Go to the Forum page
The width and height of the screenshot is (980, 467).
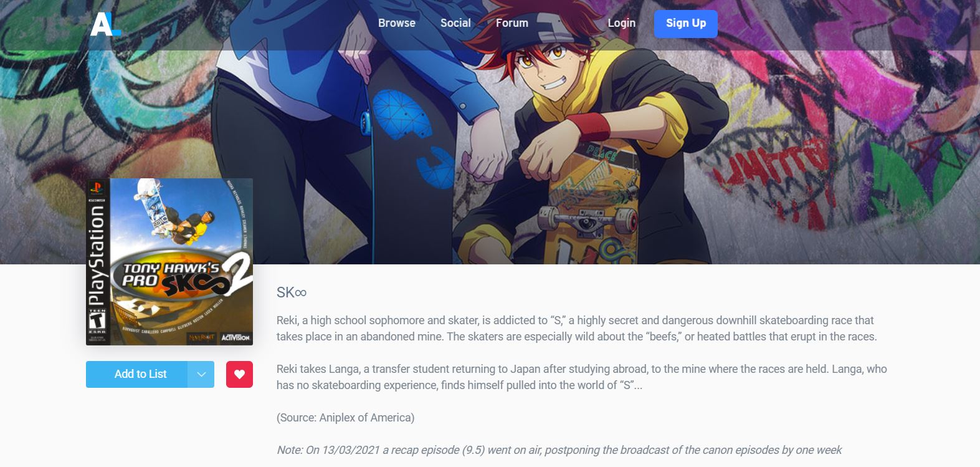[x=512, y=23]
